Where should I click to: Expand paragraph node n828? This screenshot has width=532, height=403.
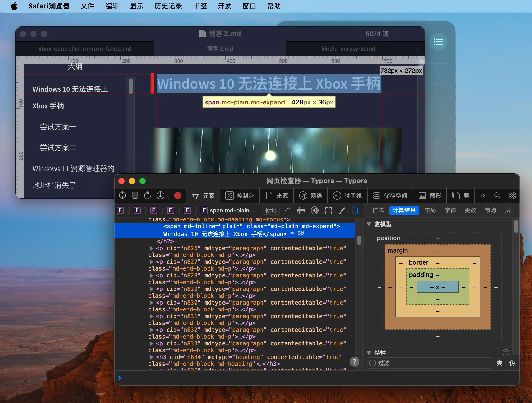(152, 275)
